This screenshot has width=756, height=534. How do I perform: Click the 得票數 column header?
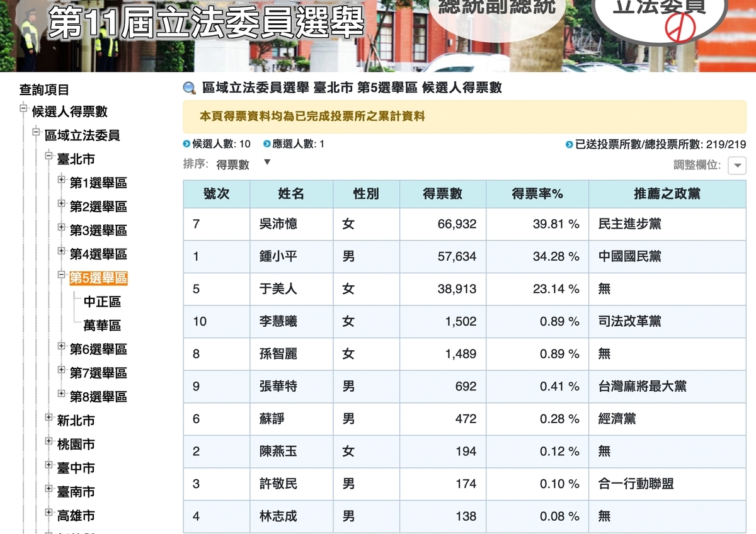[443, 194]
